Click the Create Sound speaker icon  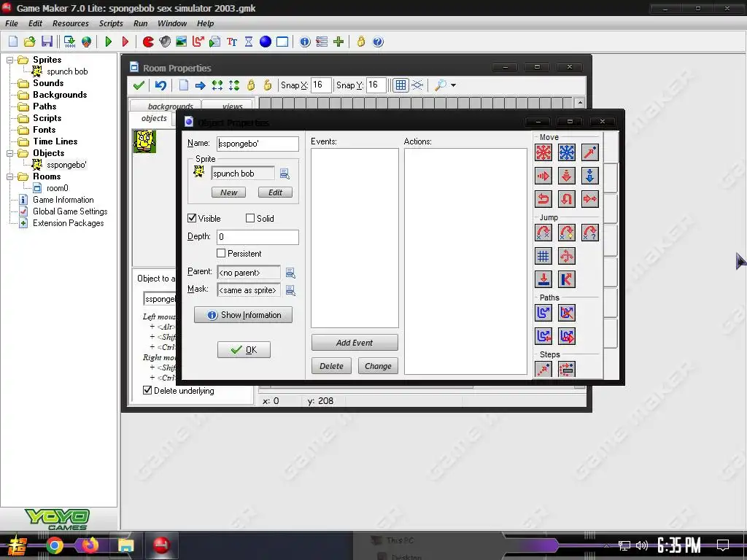165,42
